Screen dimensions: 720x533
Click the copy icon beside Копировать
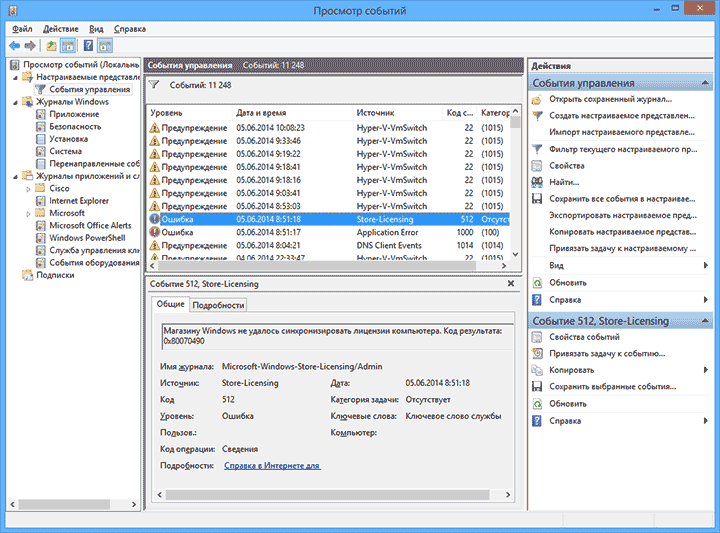click(x=537, y=370)
